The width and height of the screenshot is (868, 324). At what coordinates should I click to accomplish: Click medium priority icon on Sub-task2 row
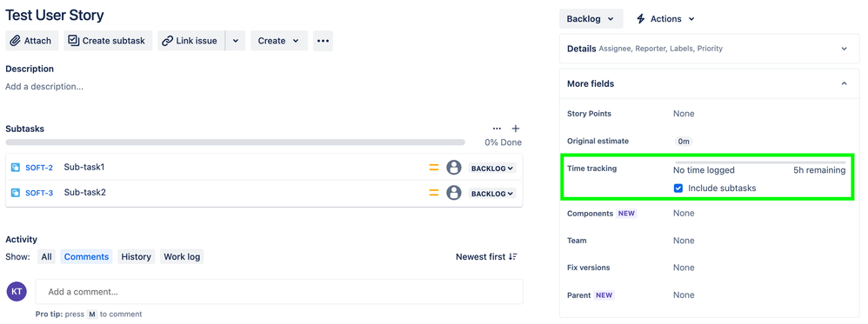coord(434,193)
